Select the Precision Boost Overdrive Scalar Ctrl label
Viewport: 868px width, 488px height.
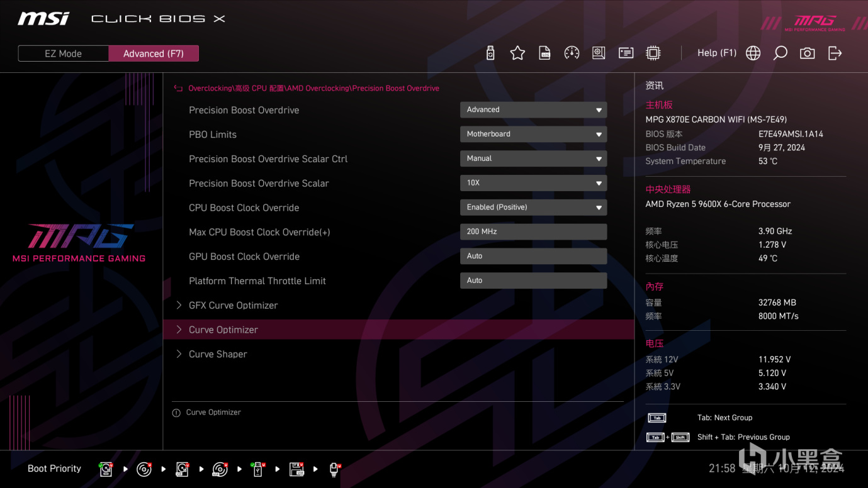[x=268, y=159]
